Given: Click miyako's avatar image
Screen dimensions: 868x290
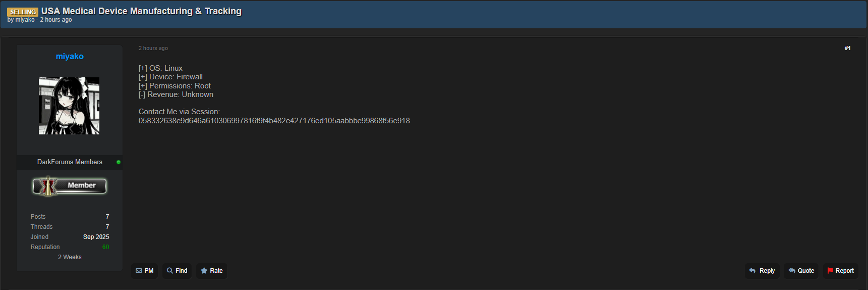Looking at the screenshot, I should pyautogui.click(x=69, y=106).
